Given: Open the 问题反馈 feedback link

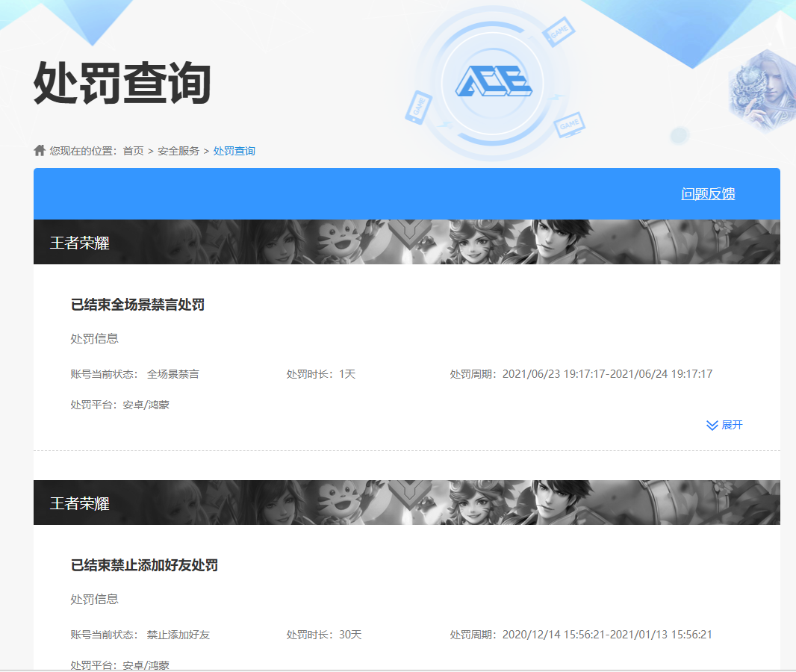Looking at the screenshot, I should coord(708,194).
